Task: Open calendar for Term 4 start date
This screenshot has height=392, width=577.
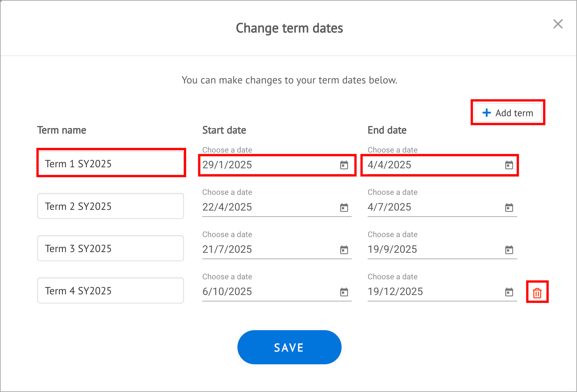Action: pyautogui.click(x=344, y=292)
